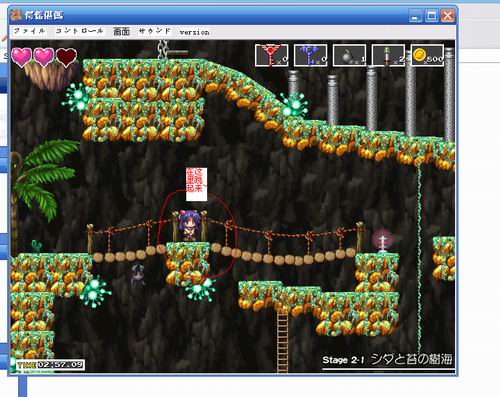
Task: Click the game window's title bar icon
Action: (16, 15)
